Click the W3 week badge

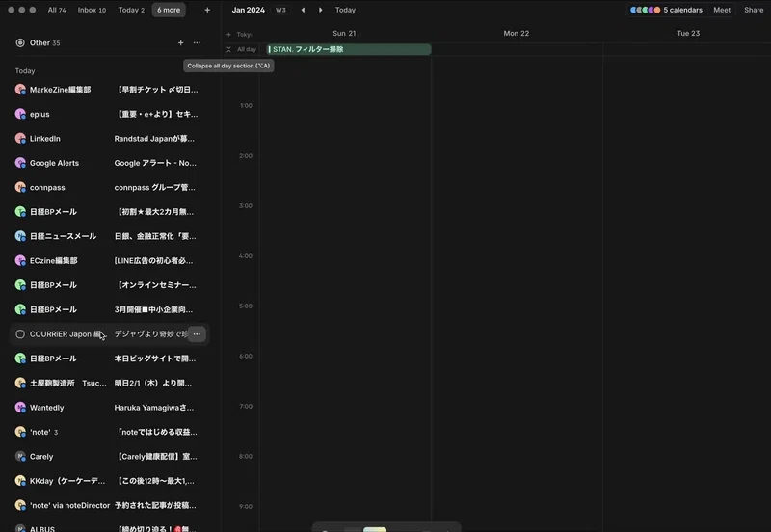(x=280, y=10)
